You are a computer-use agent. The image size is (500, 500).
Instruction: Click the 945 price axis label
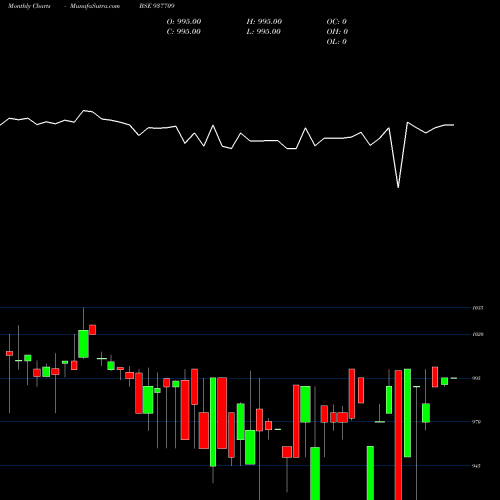[477, 466]
